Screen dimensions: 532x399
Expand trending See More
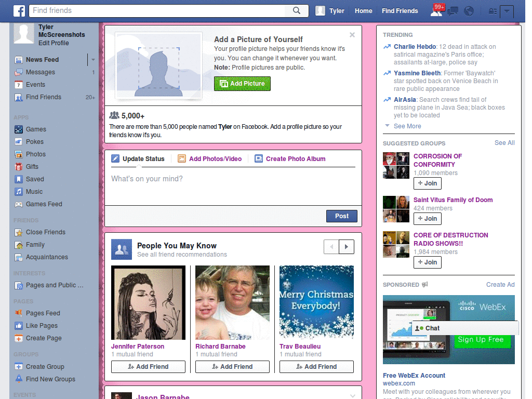tap(407, 126)
